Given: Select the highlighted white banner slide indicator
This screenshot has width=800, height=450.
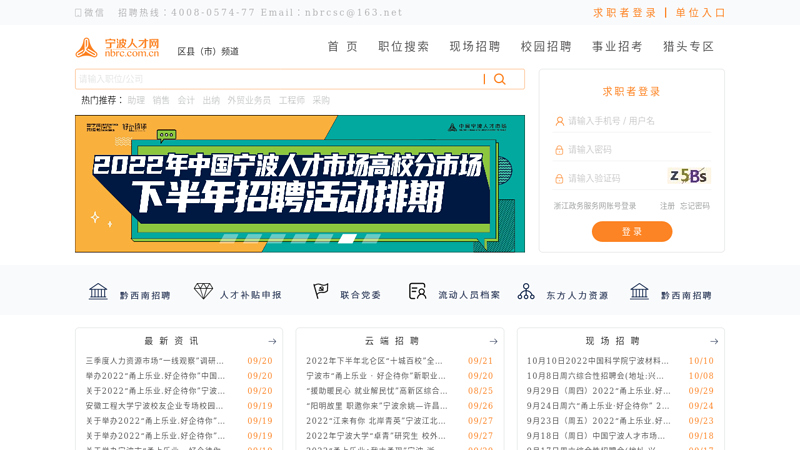Looking at the screenshot, I should (x=347, y=238).
